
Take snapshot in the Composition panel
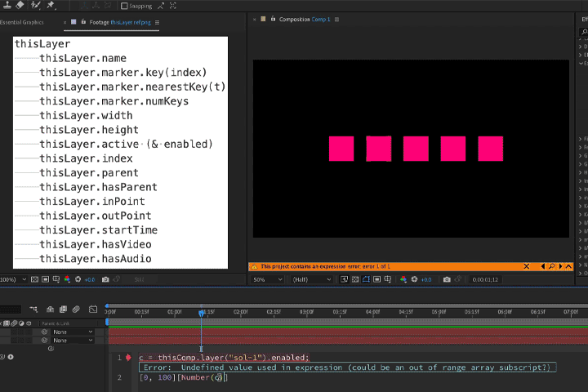[447, 279]
